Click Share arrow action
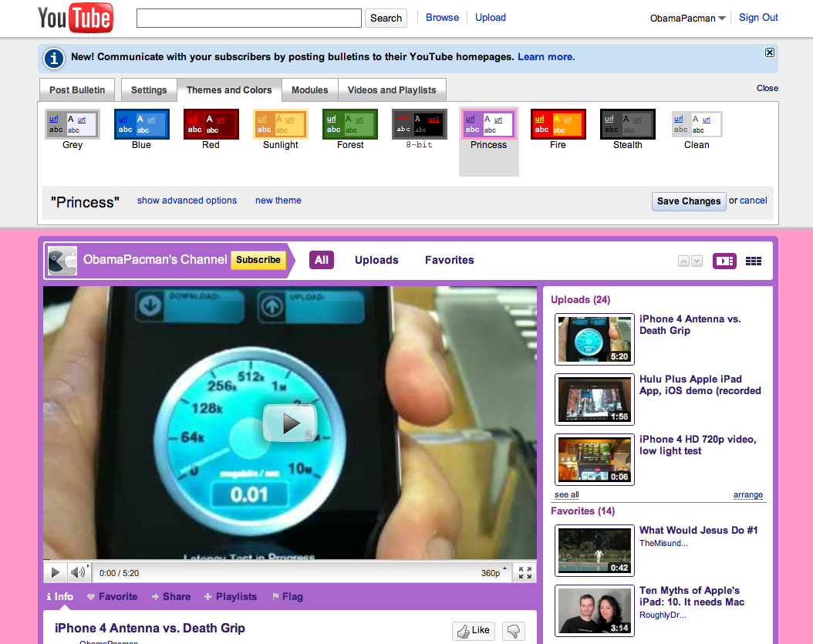 [171, 596]
